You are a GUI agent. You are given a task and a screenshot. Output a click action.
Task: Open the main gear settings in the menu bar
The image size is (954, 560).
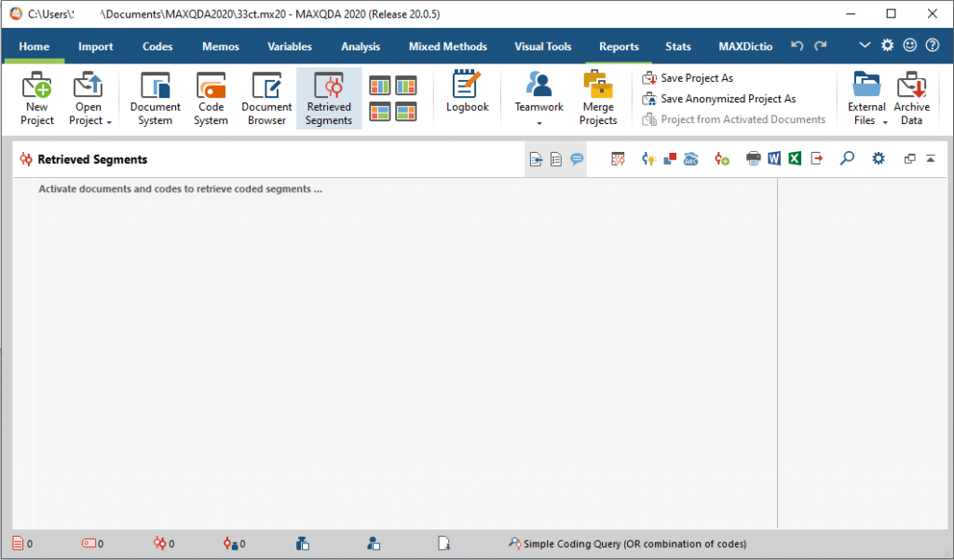888,45
